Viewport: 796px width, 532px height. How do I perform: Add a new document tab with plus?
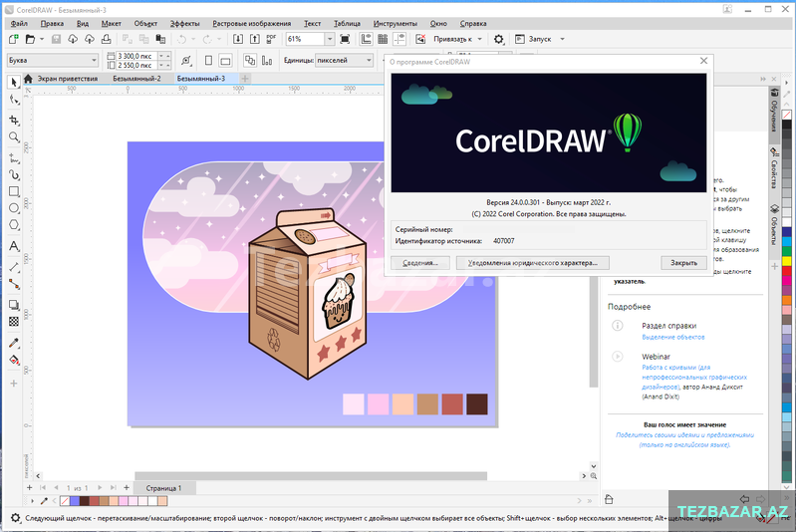coord(245,79)
